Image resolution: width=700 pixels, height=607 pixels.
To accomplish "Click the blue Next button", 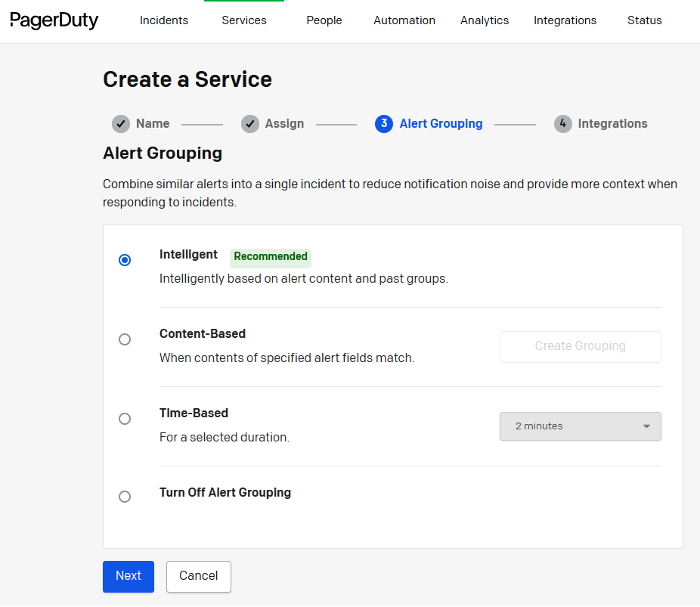I will pyautogui.click(x=129, y=576).
